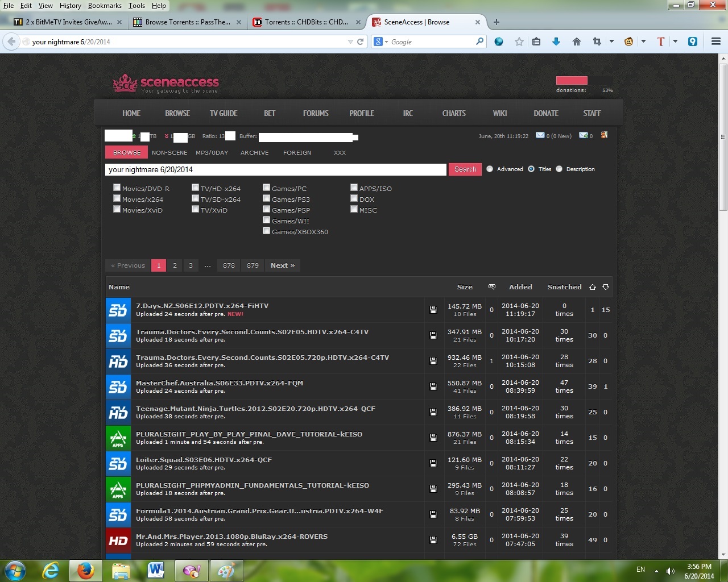Screen dimensions: 728x582
Task: Click the disk icon for Loiter.Squad.S03E06
Action: (433, 463)
